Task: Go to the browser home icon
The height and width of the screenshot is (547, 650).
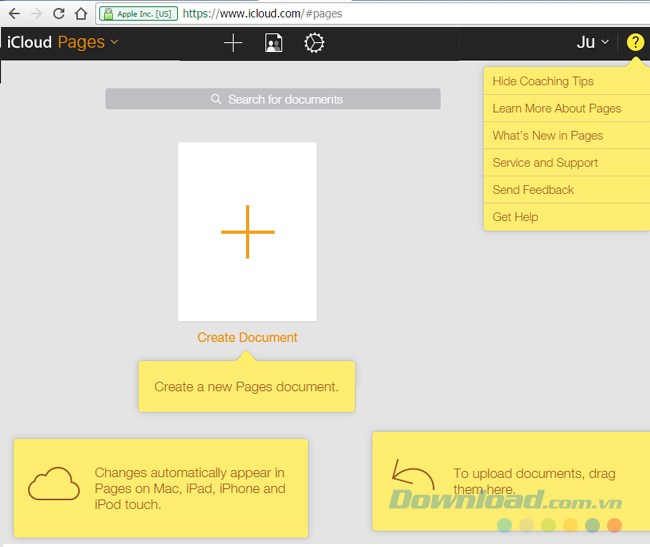Action: click(81, 14)
